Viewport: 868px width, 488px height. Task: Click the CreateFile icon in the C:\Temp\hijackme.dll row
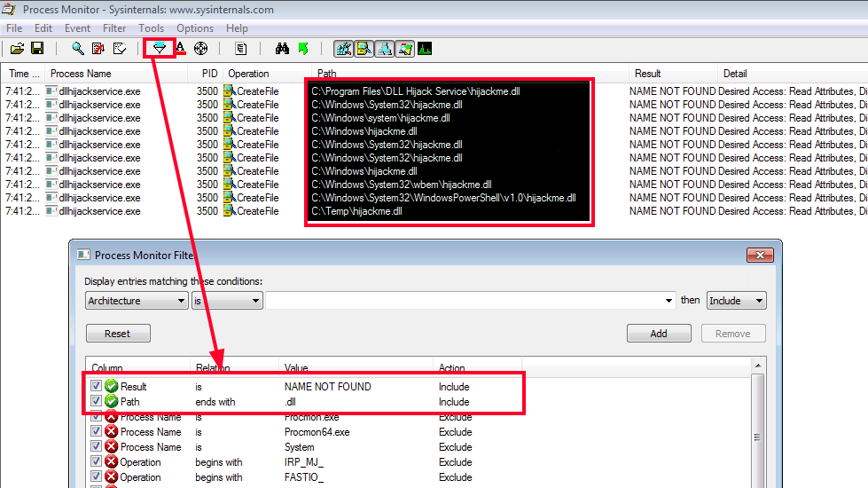[x=230, y=211]
